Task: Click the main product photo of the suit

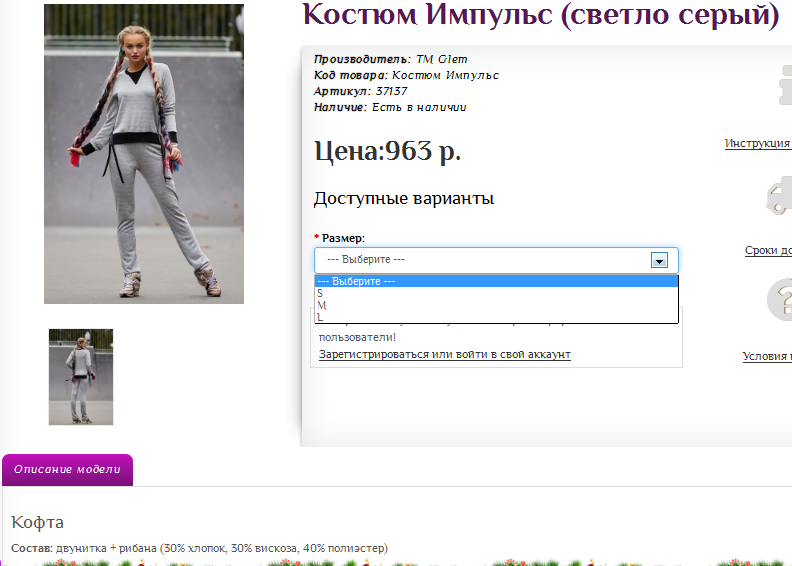Action: coord(144,154)
